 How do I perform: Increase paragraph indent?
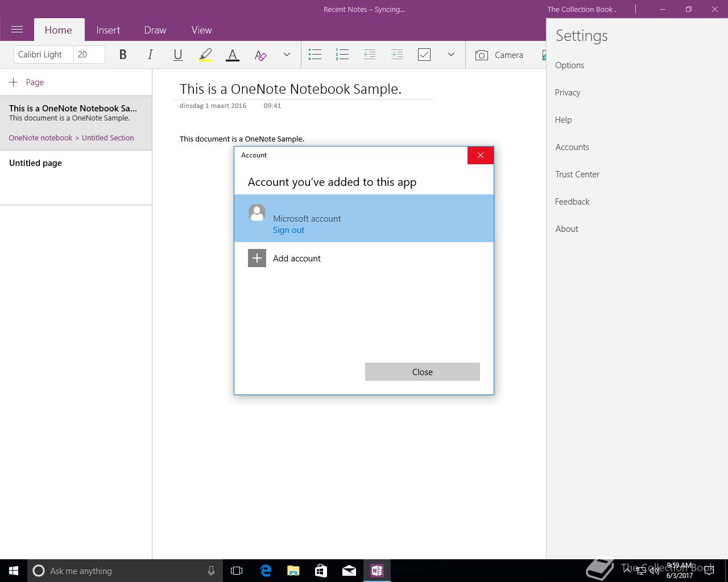tap(396, 55)
